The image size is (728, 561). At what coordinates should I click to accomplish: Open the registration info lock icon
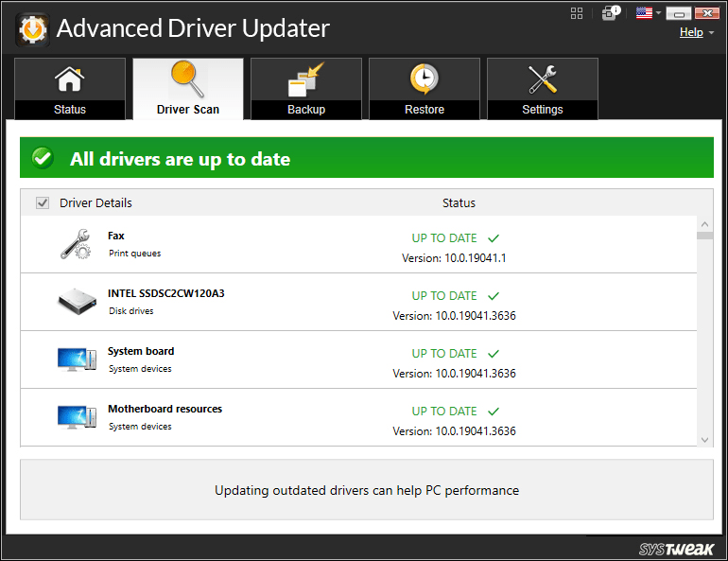(610, 13)
